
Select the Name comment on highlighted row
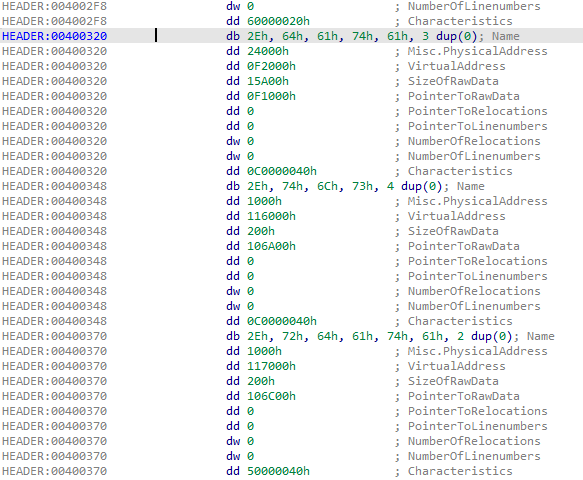click(x=505, y=36)
